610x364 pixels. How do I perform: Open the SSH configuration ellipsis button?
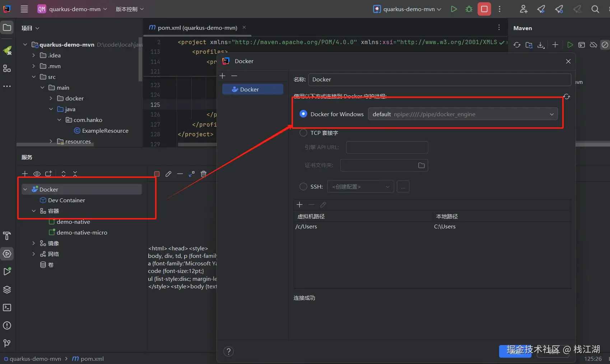tap(403, 186)
